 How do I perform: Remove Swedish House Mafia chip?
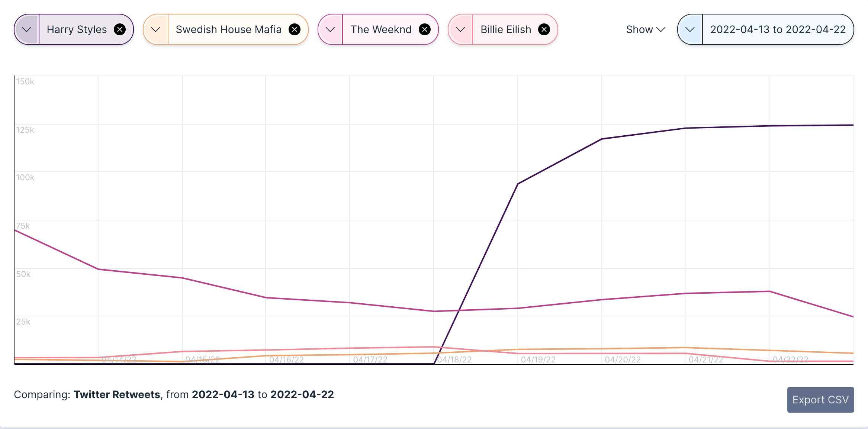click(x=295, y=29)
